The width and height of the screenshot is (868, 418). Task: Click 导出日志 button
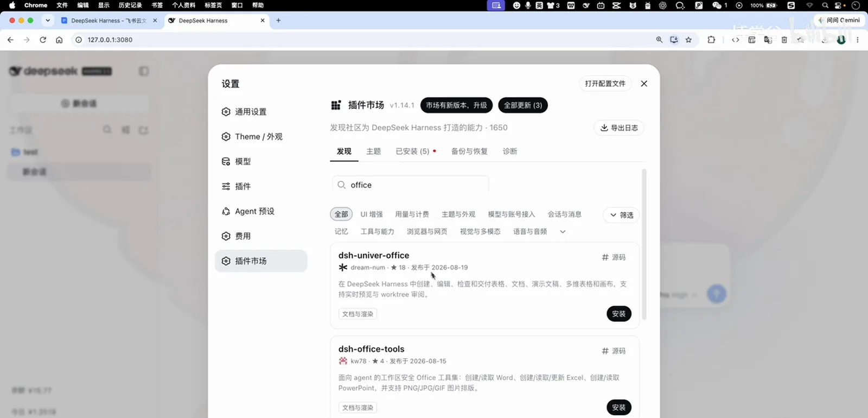(x=619, y=128)
